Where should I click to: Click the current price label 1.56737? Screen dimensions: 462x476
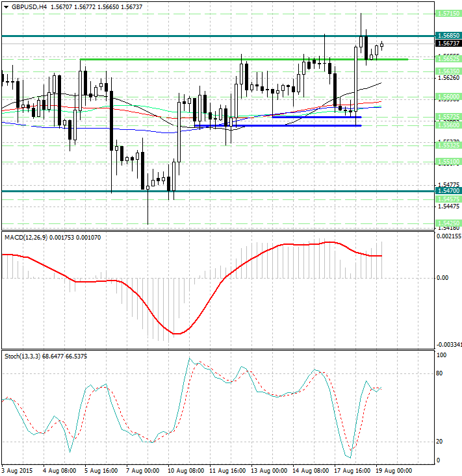click(x=449, y=43)
